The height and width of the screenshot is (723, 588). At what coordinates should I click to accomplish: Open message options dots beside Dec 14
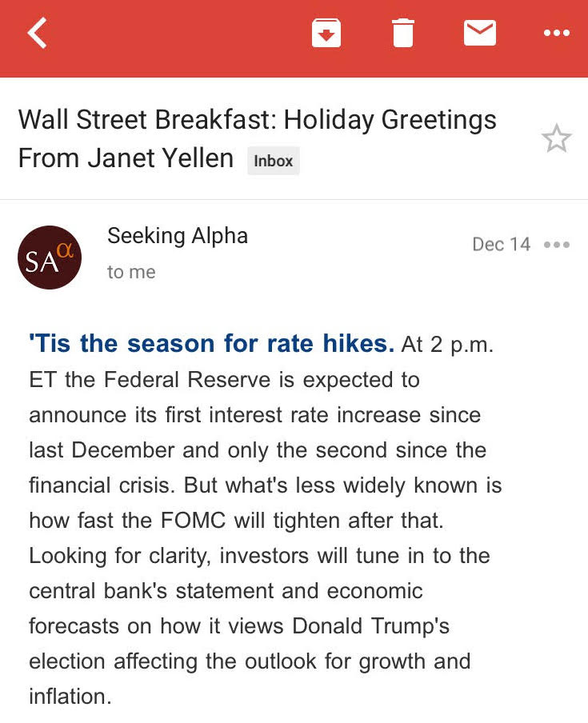coord(557,245)
